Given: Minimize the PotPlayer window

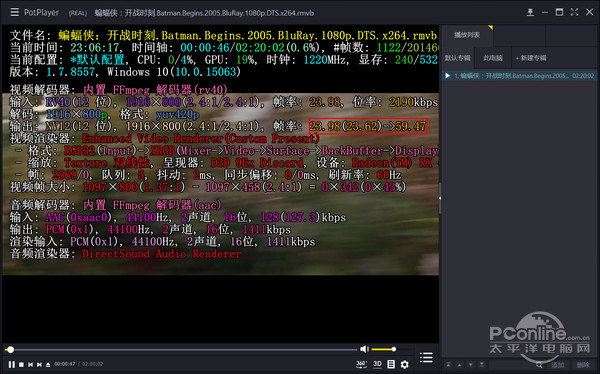Looking at the screenshot, I should (545, 13).
